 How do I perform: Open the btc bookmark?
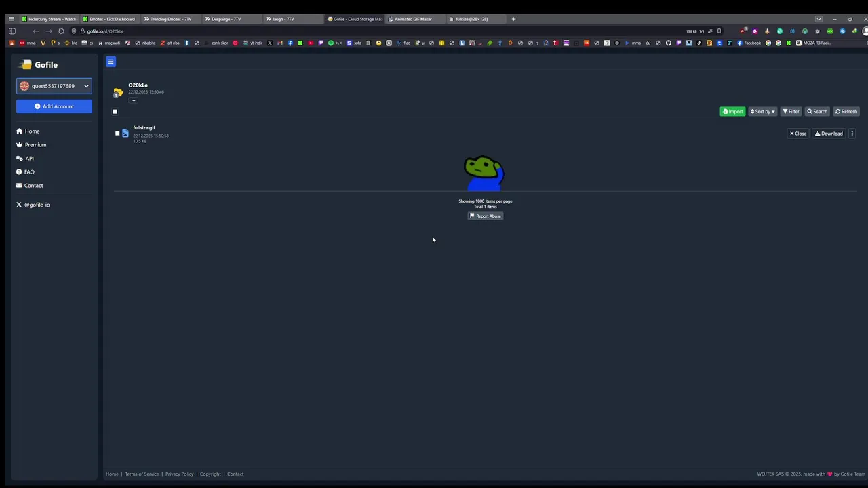tap(70, 43)
